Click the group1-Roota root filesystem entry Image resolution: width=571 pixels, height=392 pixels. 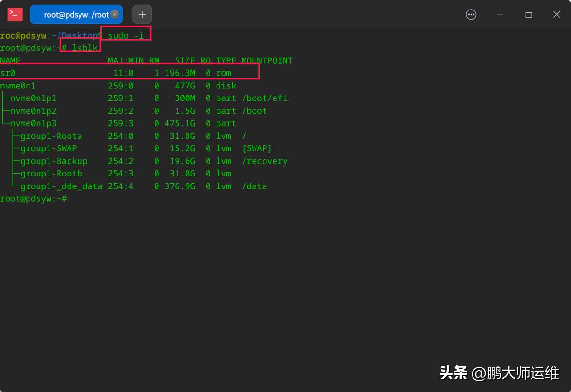[x=50, y=136]
